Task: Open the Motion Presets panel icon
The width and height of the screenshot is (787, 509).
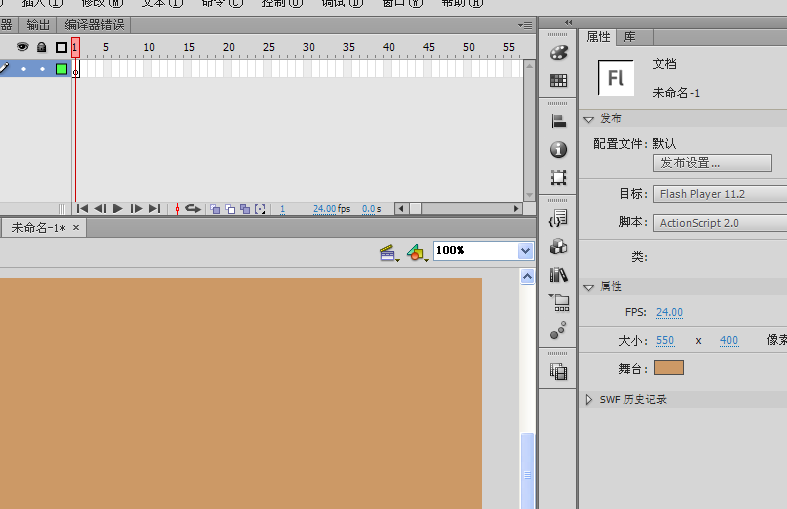Action: pos(558,302)
